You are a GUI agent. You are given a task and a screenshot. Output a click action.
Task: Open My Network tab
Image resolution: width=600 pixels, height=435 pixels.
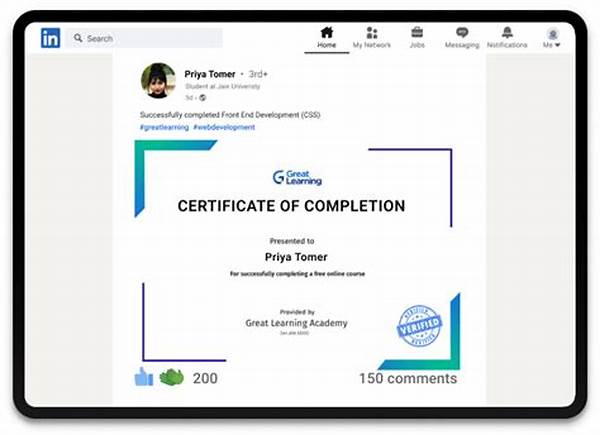point(372,37)
